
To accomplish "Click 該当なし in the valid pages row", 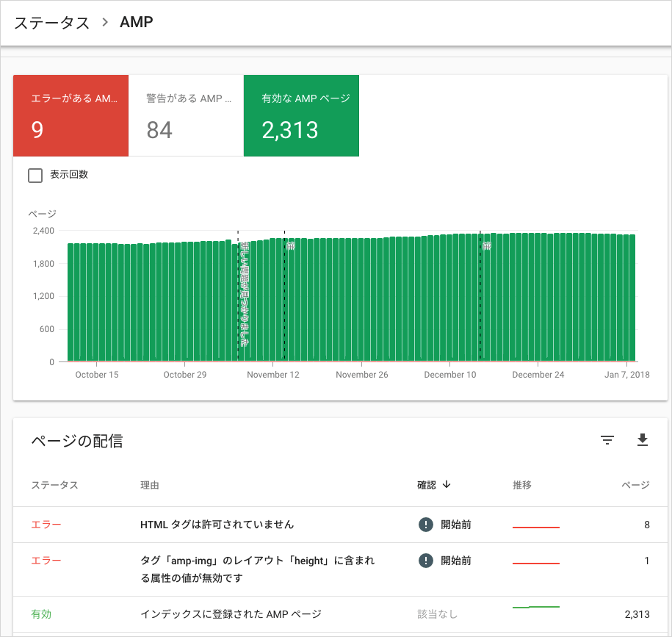I will [x=437, y=614].
